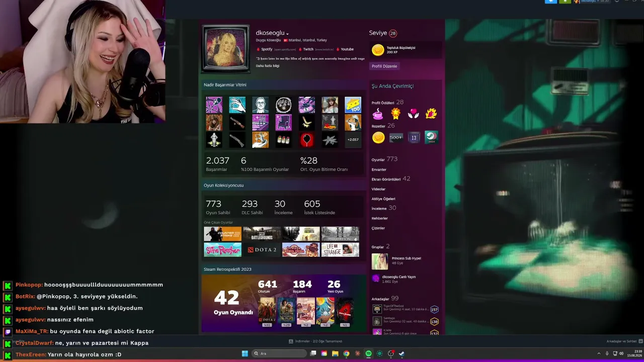
Task: Open the Atölye Öğeleri link
Action: point(383,199)
